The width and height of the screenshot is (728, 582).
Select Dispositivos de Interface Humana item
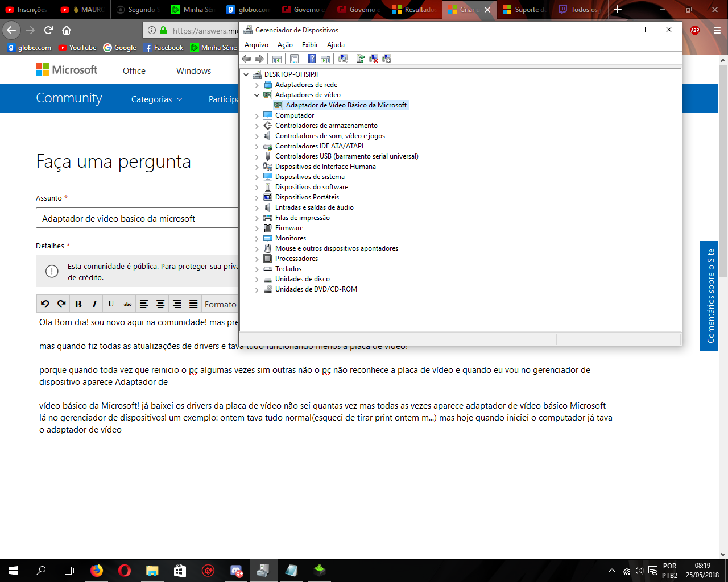click(325, 167)
